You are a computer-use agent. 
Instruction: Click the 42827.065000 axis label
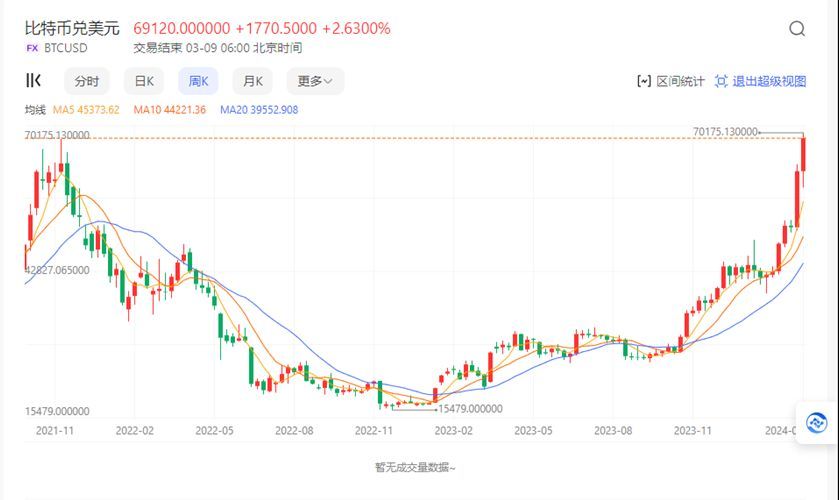[57, 270]
